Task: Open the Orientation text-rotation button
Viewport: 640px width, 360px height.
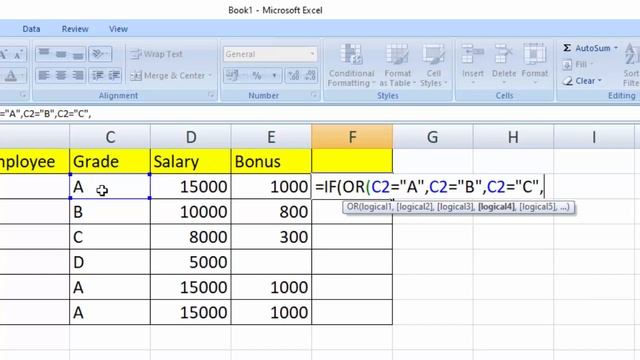Action: pyautogui.click(x=99, y=54)
